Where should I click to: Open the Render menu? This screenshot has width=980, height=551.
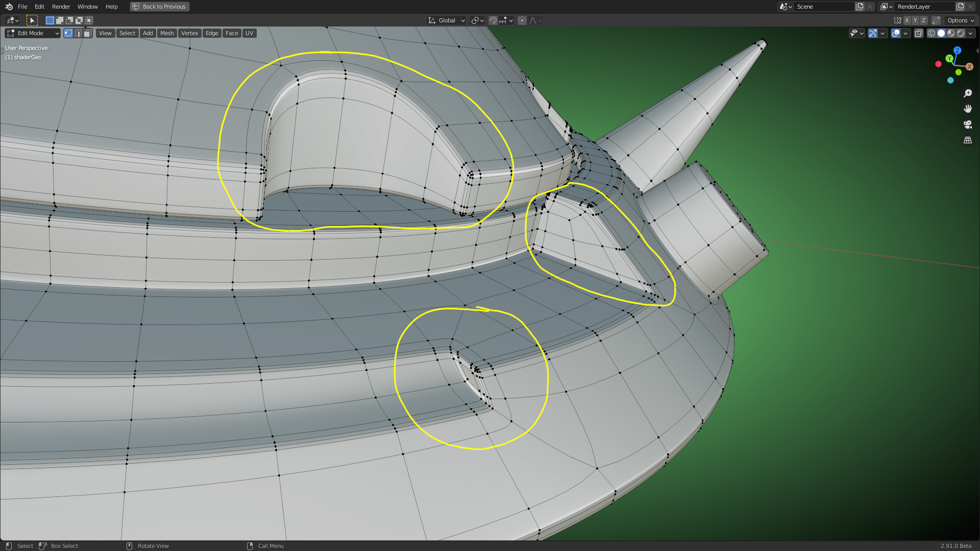(61, 7)
